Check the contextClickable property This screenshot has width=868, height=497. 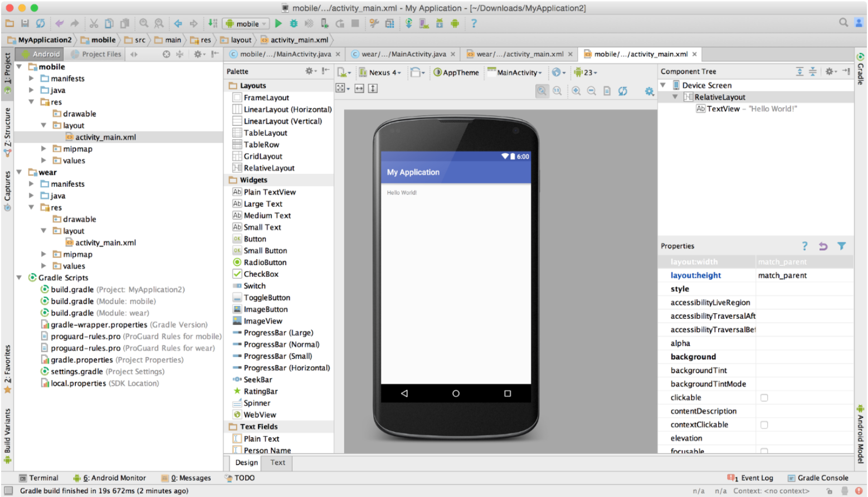pos(764,425)
